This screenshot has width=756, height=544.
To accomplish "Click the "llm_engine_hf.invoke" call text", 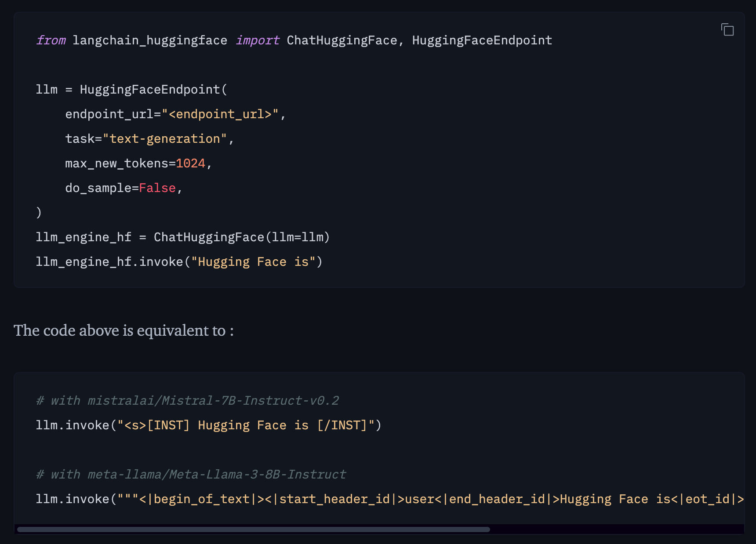I will coord(109,262).
